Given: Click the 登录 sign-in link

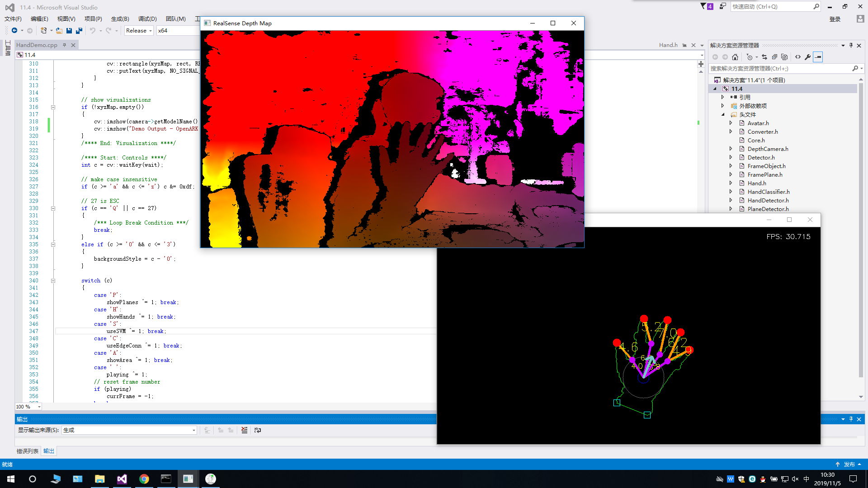Looking at the screenshot, I should point(835,19).
